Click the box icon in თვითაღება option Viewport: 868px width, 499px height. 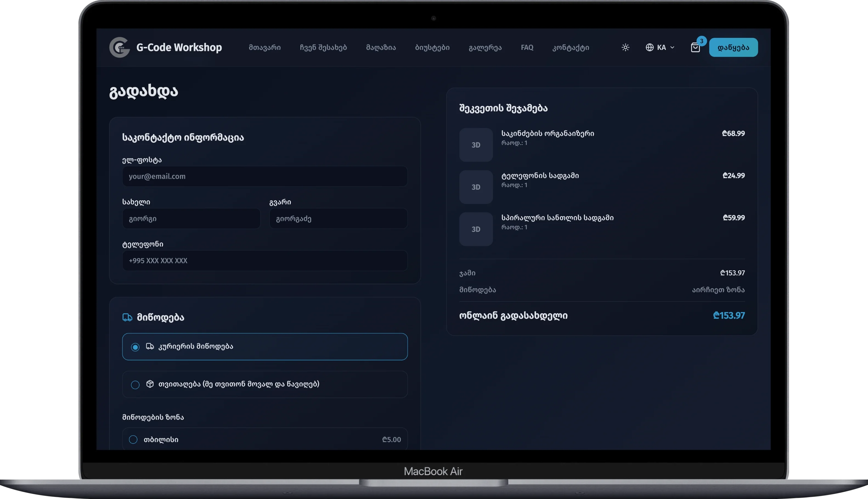[150, 384]
